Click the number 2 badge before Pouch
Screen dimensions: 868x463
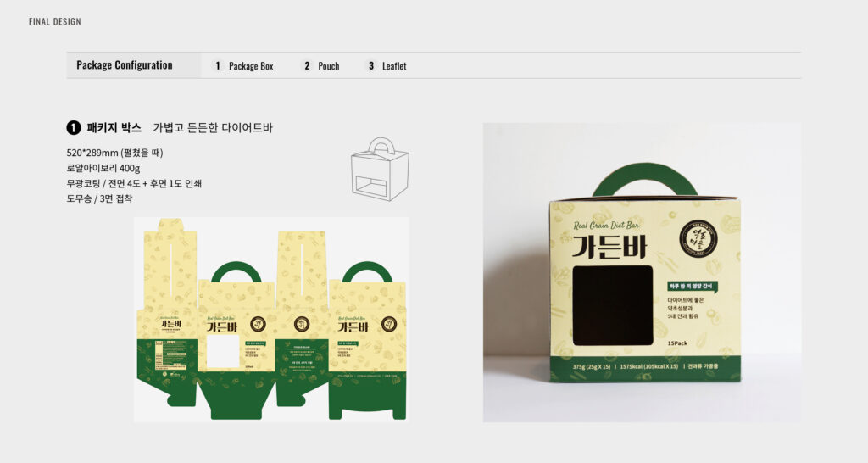click(307, 66)
